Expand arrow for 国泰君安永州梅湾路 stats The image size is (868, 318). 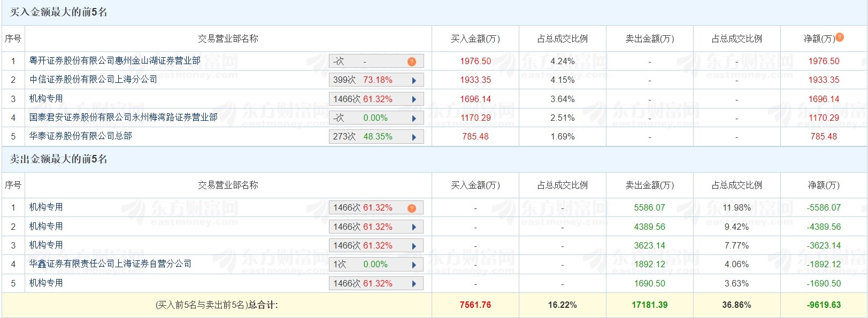coord(414,118)
